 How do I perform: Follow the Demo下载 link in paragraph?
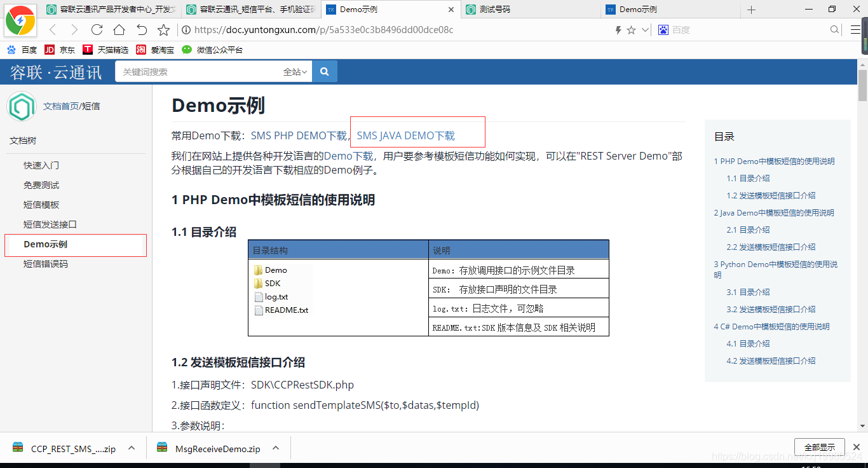[348, 156]
